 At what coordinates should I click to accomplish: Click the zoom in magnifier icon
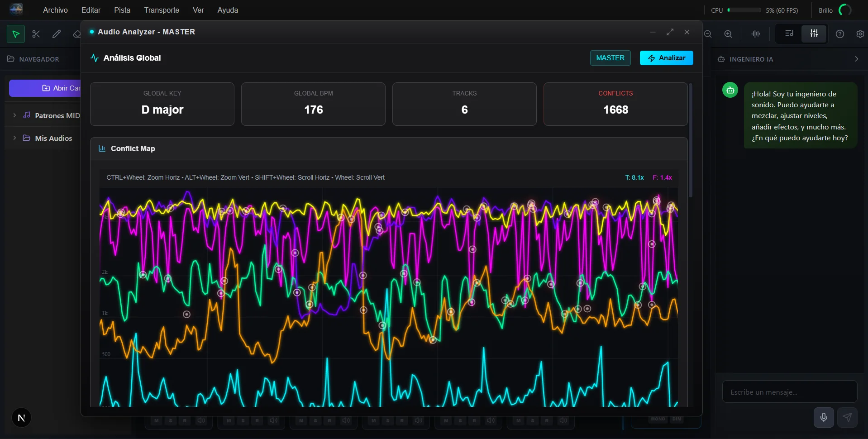[x=728, y=34]
